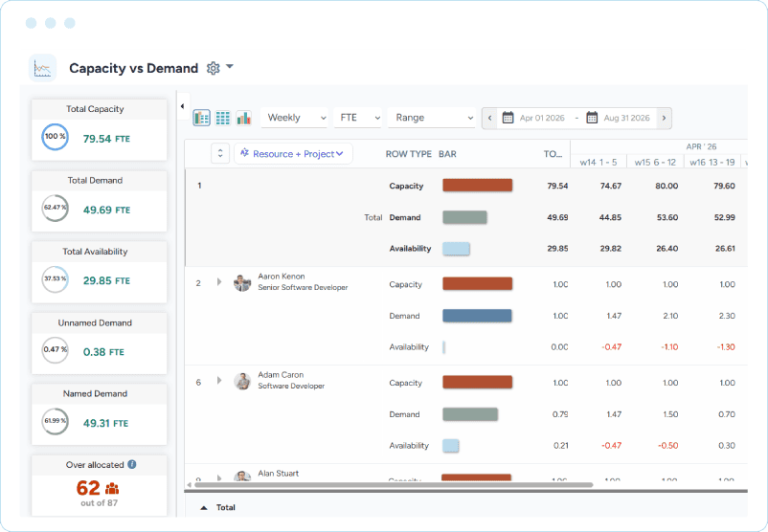Click the Total Demand 62.47 % ring
The image size is (768, 532).
55,208
